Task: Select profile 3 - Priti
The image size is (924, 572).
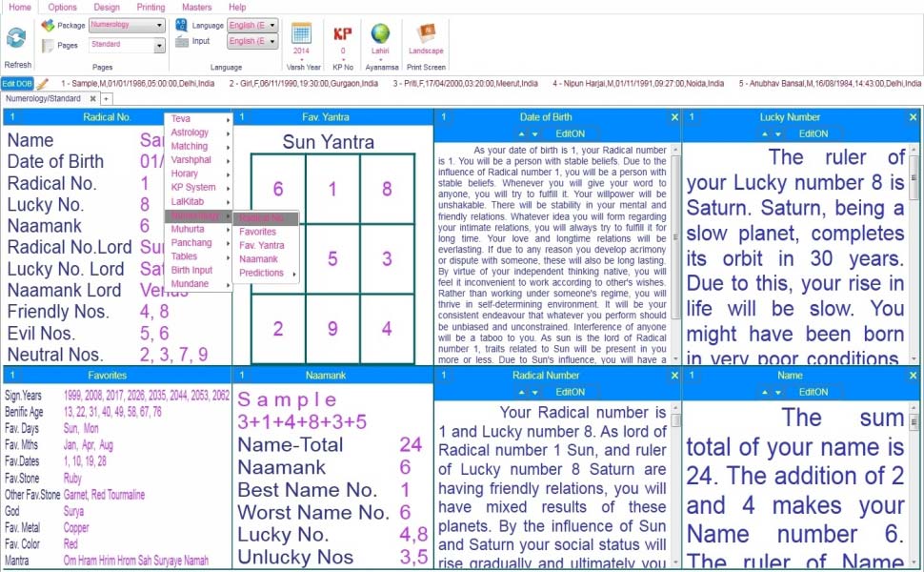Action: click(465, 84)
